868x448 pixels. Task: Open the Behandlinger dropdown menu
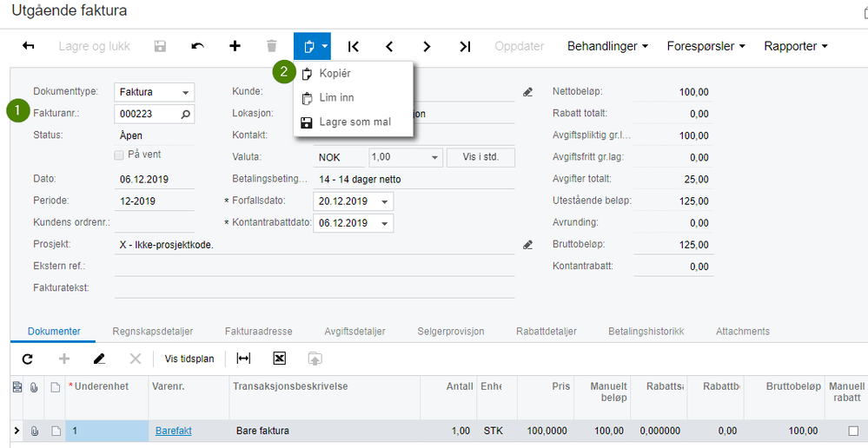point(607,46)
